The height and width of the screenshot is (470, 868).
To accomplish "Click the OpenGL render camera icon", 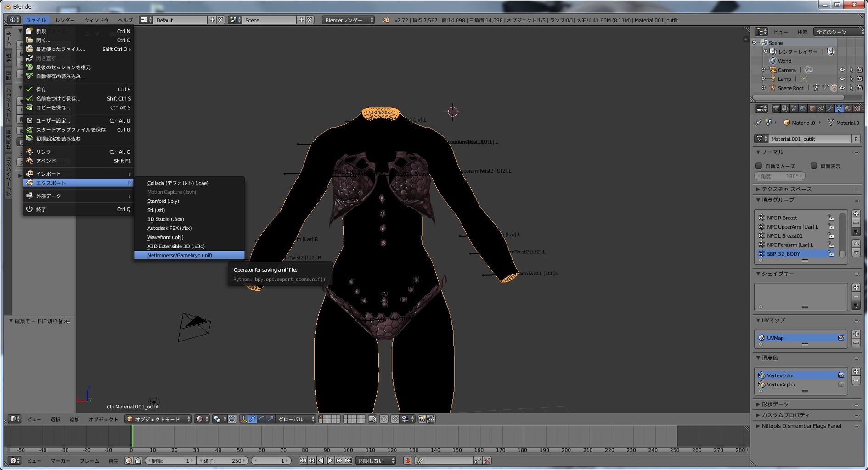I will coord(422,419).
